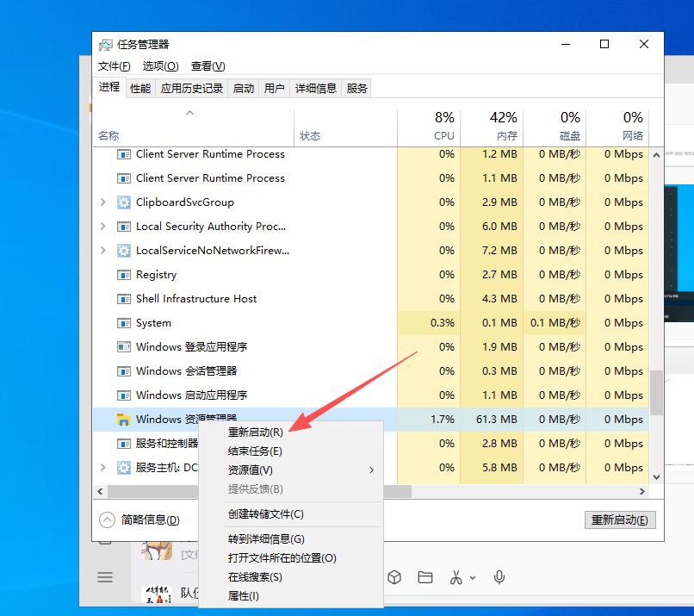Sort by the 磁盘 column header
The width and height of the screenshot is (694, 616).
555,128
